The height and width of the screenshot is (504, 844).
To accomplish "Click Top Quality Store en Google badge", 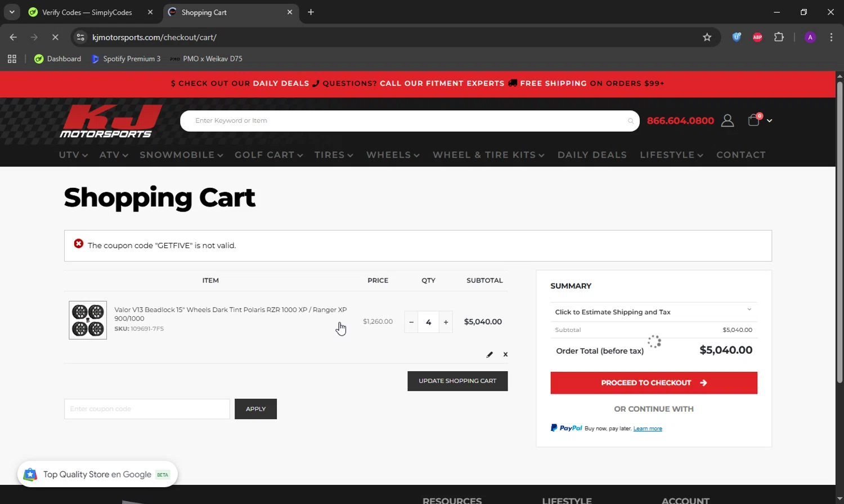I will [x=97, y=474].
